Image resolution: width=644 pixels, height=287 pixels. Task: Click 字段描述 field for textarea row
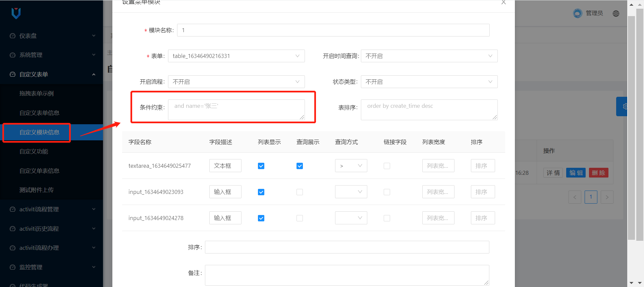pyautogui.click(x=225, y=166)
